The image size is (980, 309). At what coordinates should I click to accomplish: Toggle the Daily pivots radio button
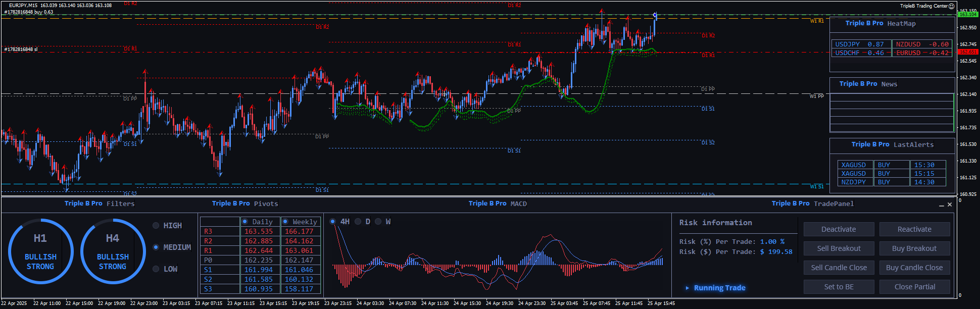coord(245,222)
